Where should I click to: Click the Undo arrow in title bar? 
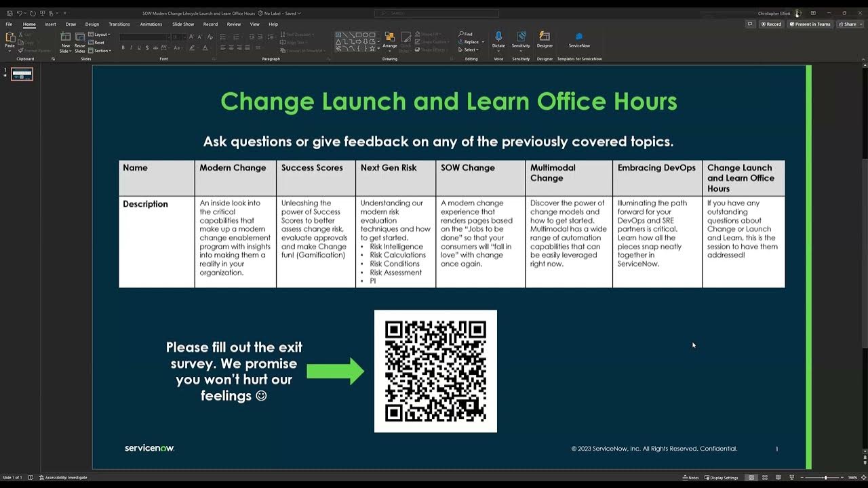tap(20, 13)
